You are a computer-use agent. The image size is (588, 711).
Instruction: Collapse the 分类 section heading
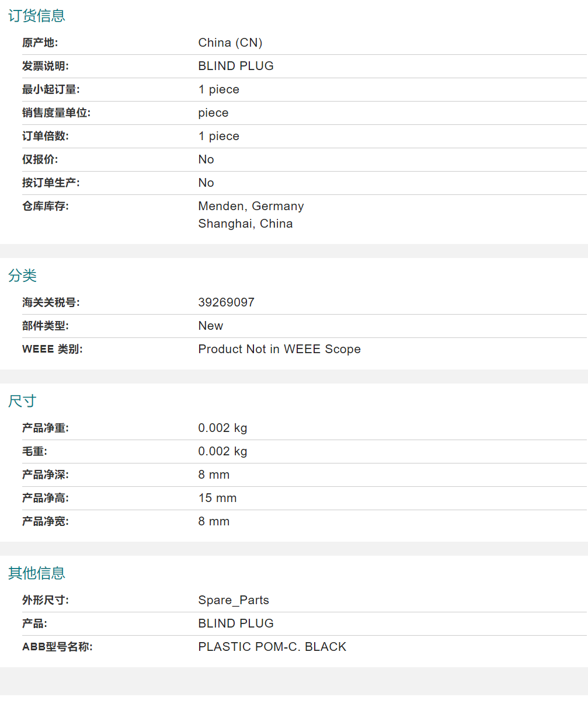[23, 276]
